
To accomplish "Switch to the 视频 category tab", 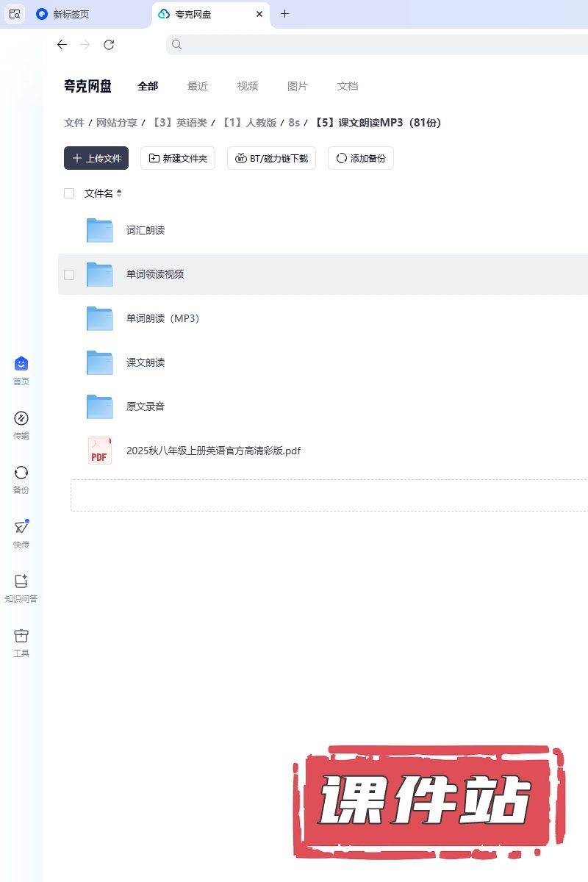I will pos(248,86).
